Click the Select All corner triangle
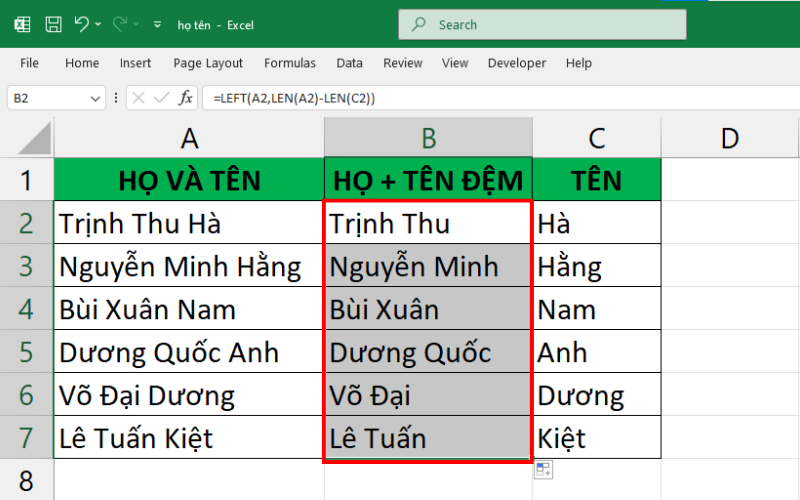Image resolution: width=800 pixels, height=500 pixels. (35, 139)
